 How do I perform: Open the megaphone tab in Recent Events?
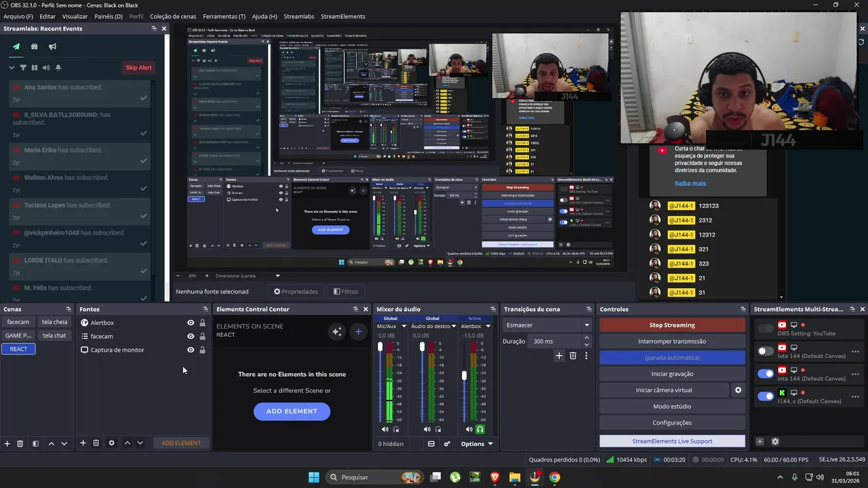point(52,47)
